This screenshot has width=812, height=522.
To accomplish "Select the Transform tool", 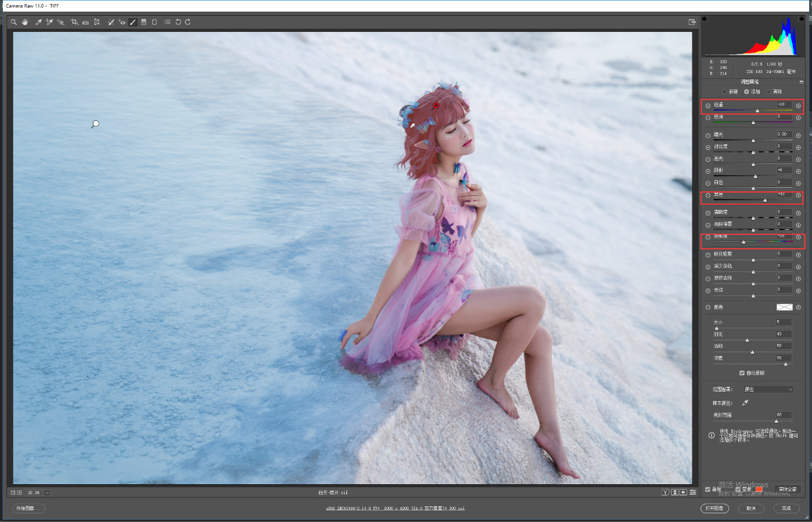I will point(97,22).
